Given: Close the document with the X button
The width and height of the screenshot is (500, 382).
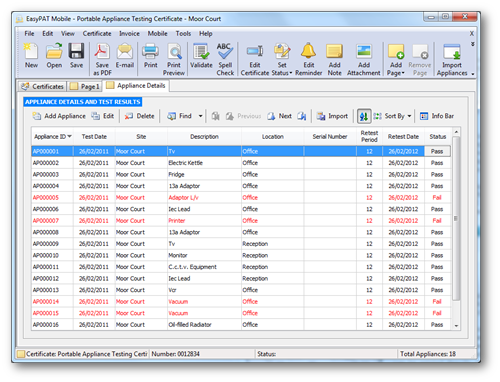Looking at the screenshot, I should [472, 33].
